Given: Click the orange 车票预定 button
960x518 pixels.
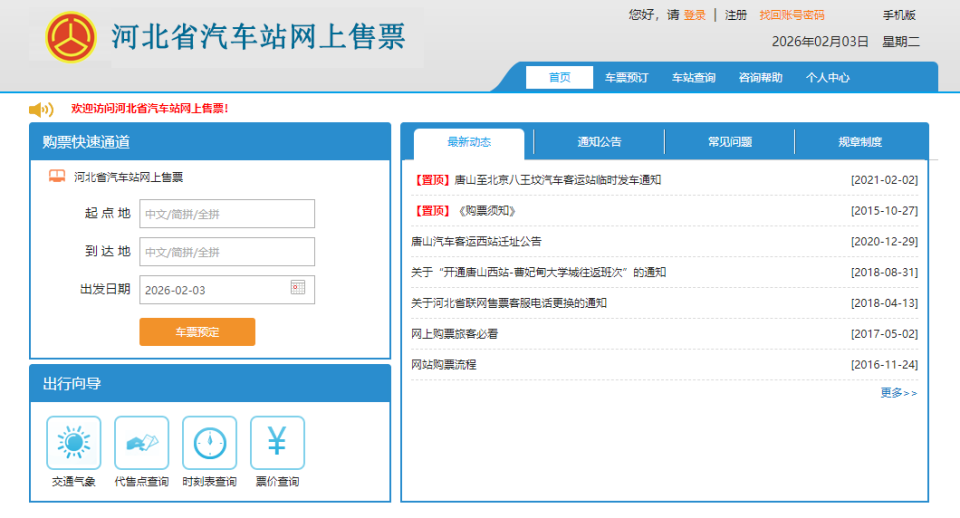Looking at the screenshot, I should [197, 332].
